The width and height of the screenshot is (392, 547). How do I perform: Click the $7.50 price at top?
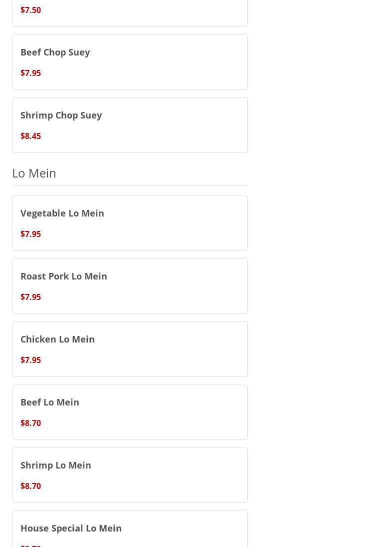click(30, 10)
